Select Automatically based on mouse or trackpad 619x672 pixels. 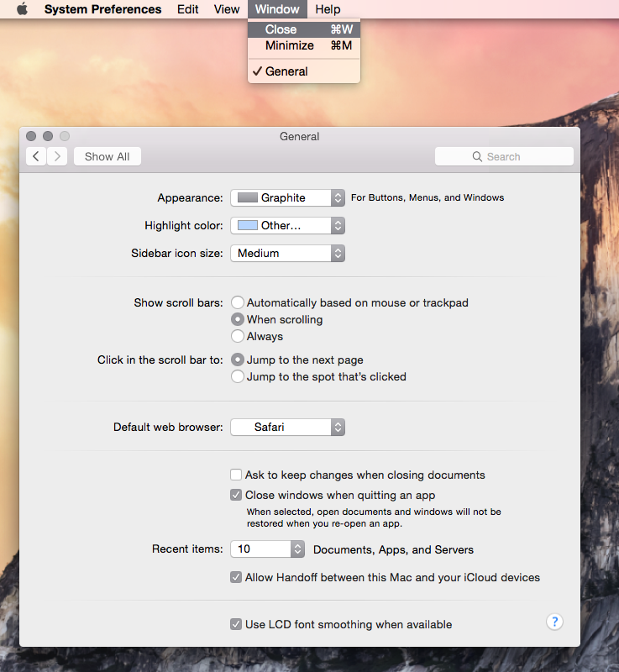coord(238,302)
